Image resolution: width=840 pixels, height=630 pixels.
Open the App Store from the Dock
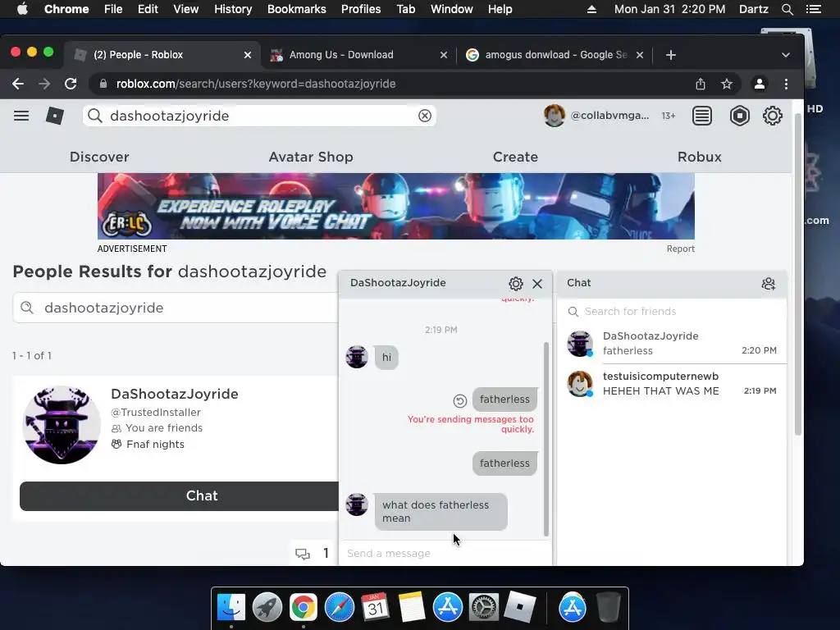pyautogui.click(x=448, y=608)
